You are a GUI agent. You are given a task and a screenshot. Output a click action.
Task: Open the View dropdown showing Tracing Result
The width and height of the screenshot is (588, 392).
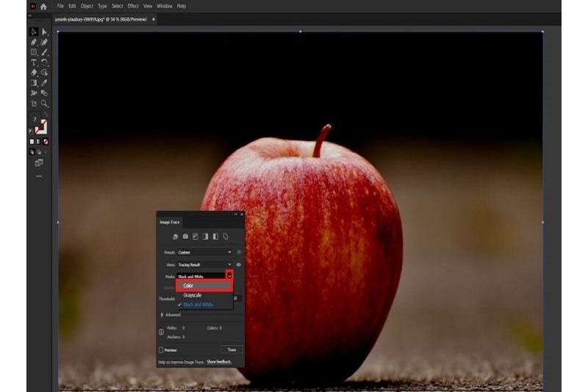205,265
